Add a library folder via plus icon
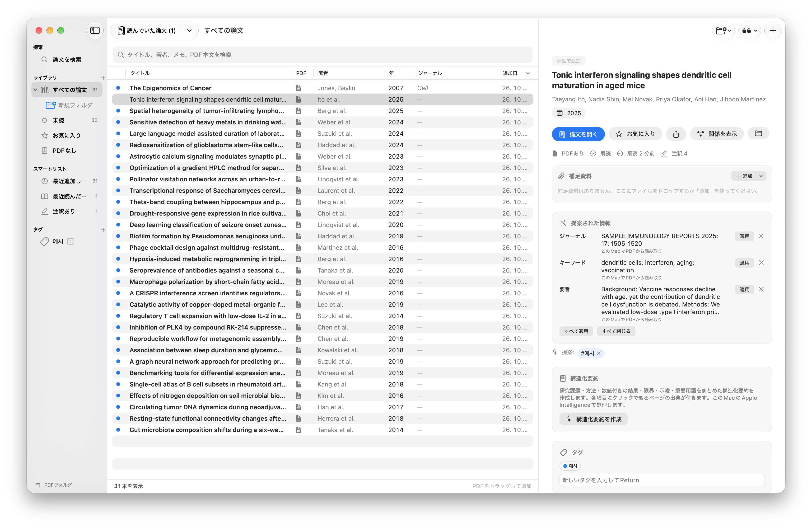 click(x=103, y=78)
